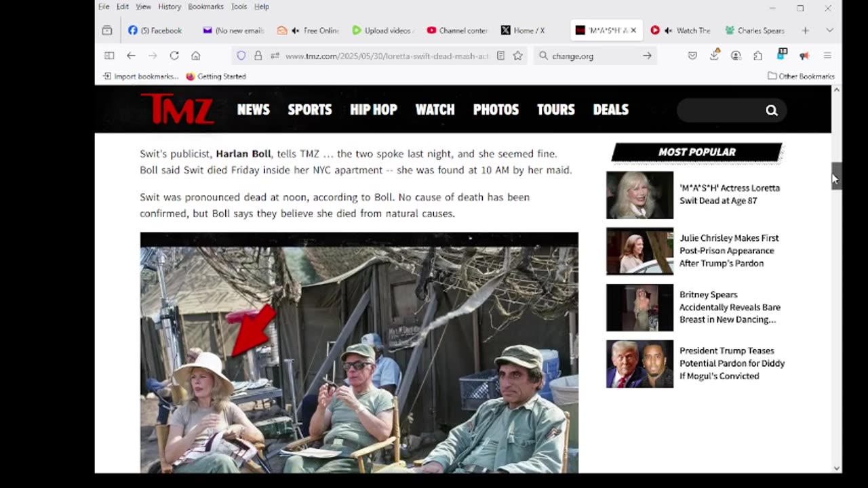Open the Getting Started bookmark

click(x=216, y=76)
